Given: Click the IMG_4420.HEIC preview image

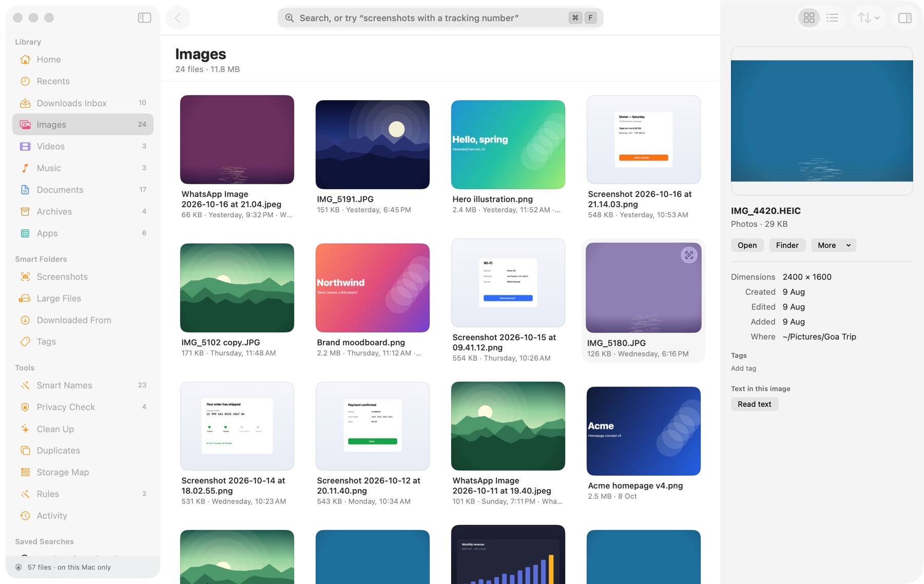Looking at the screenshot, I should click(x=822, y=121).
